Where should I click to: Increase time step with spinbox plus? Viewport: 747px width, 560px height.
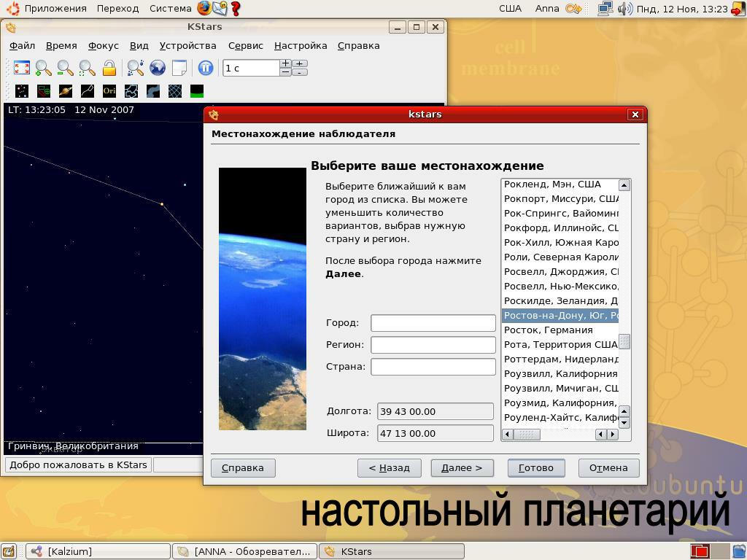point(285,63)
